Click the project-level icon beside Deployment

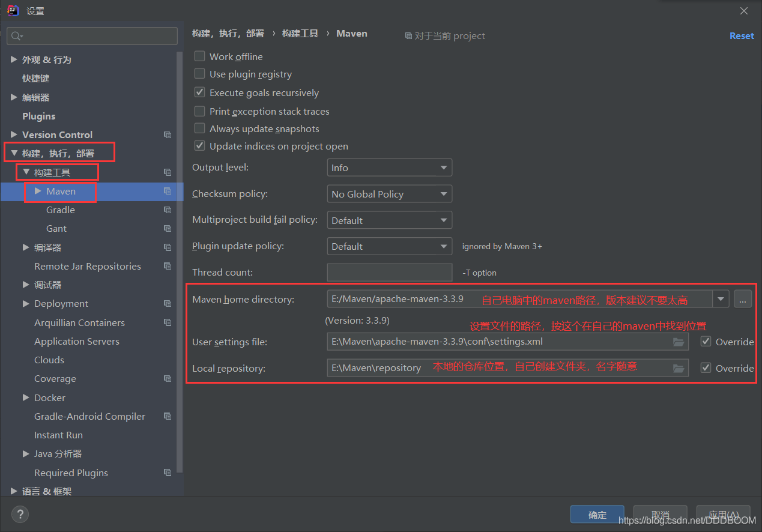click(x=168, y=304)
